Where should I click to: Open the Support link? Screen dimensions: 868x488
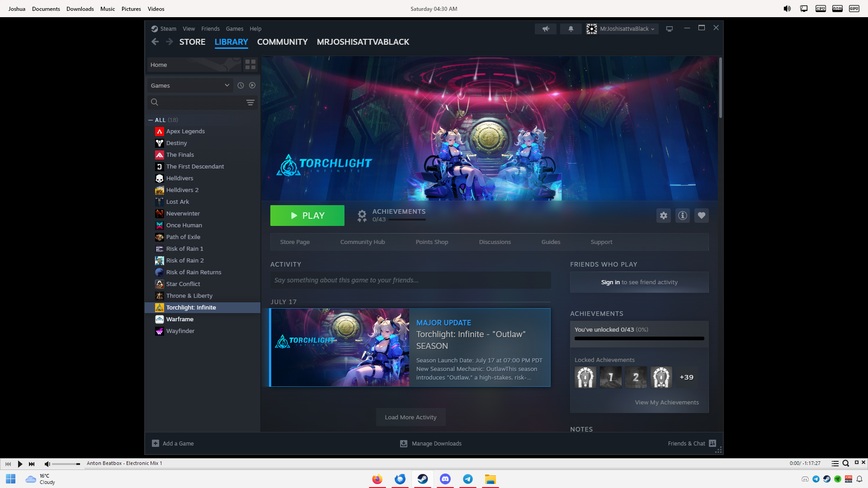click(601, 242)
